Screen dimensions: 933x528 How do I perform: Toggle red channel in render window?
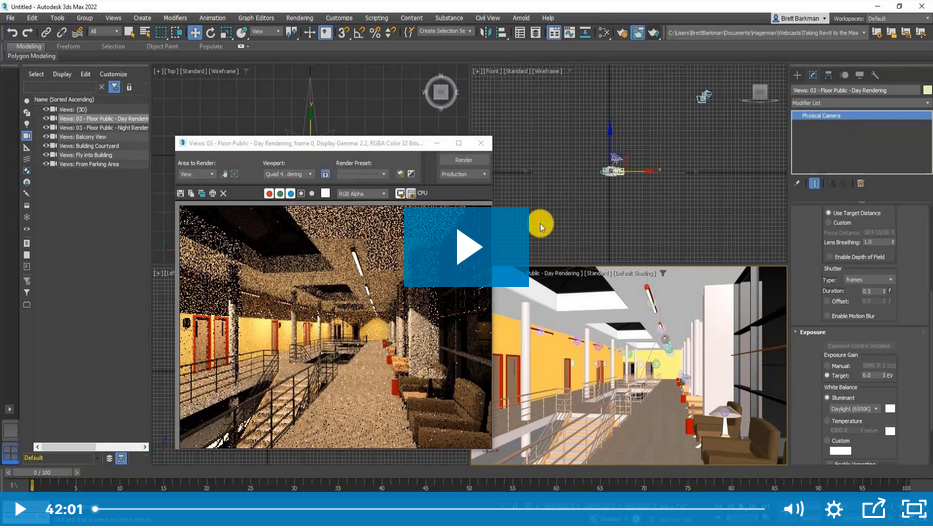point(269,193)
